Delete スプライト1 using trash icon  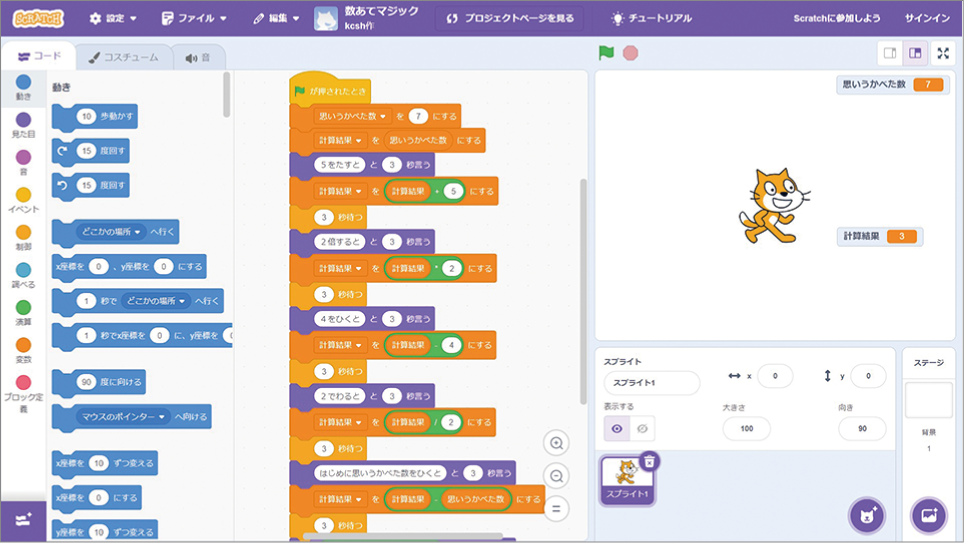[649, 461]
